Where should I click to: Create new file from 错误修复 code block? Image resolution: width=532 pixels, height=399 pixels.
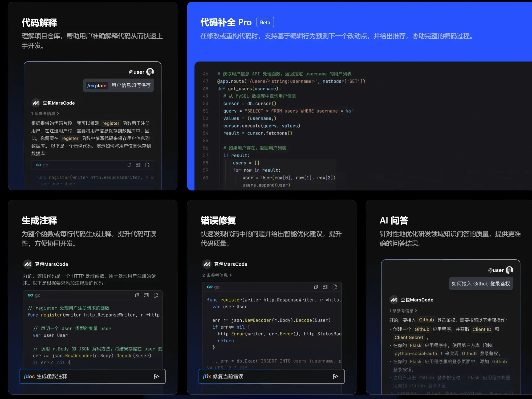335,287
